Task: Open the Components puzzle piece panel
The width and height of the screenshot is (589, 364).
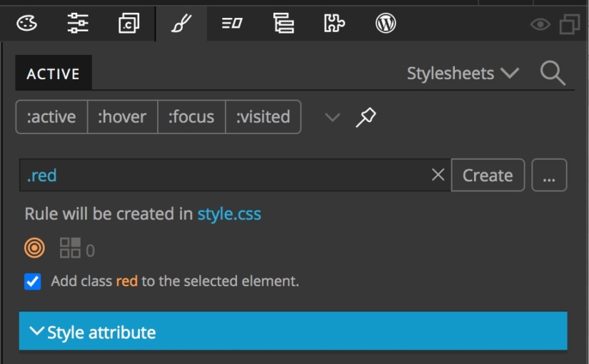Action: coord(334,24)
